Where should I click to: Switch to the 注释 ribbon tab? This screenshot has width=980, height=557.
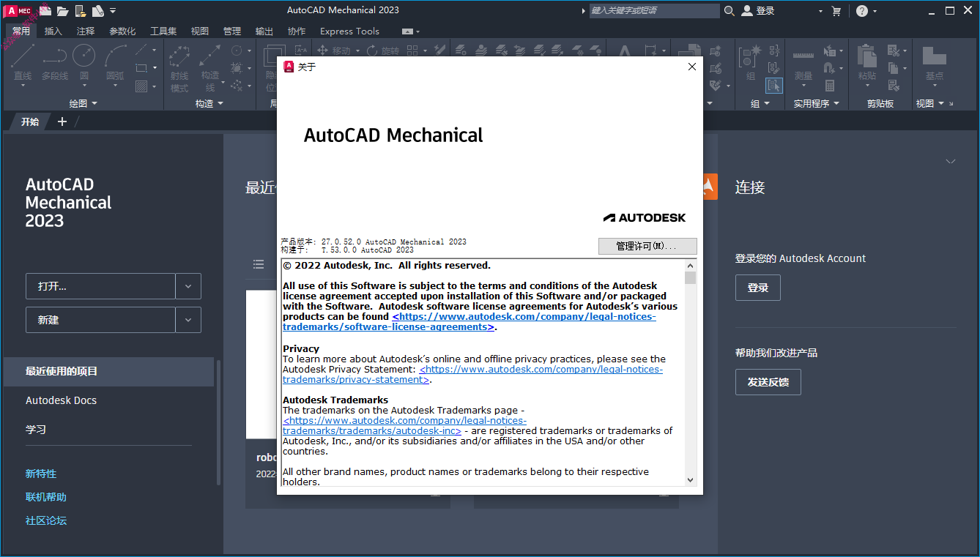click(x=86, y=31)
